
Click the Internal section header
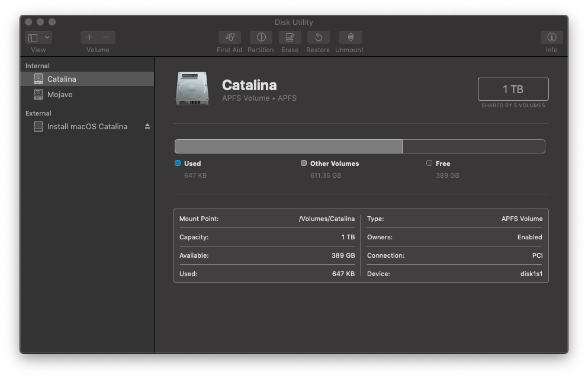coord(37,66)
